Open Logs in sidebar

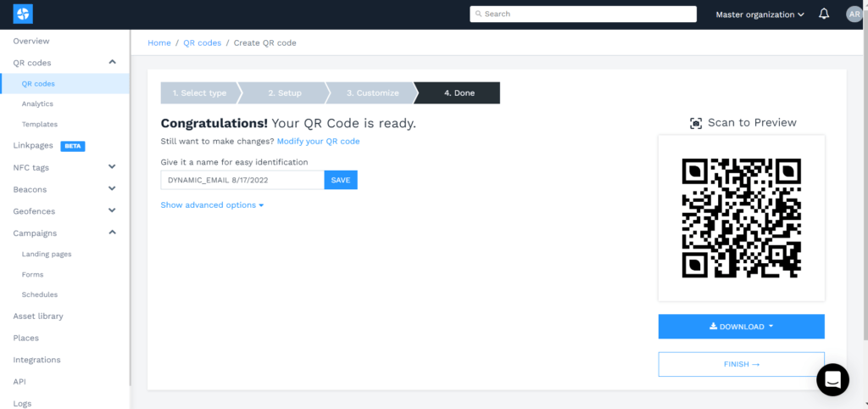(x=22, y=403)
